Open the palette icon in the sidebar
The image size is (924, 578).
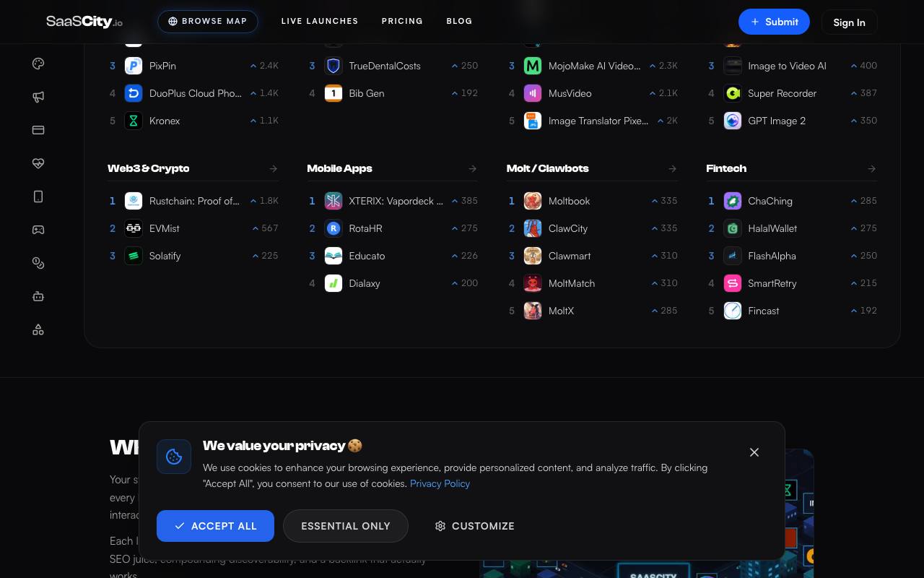(38, 64)
